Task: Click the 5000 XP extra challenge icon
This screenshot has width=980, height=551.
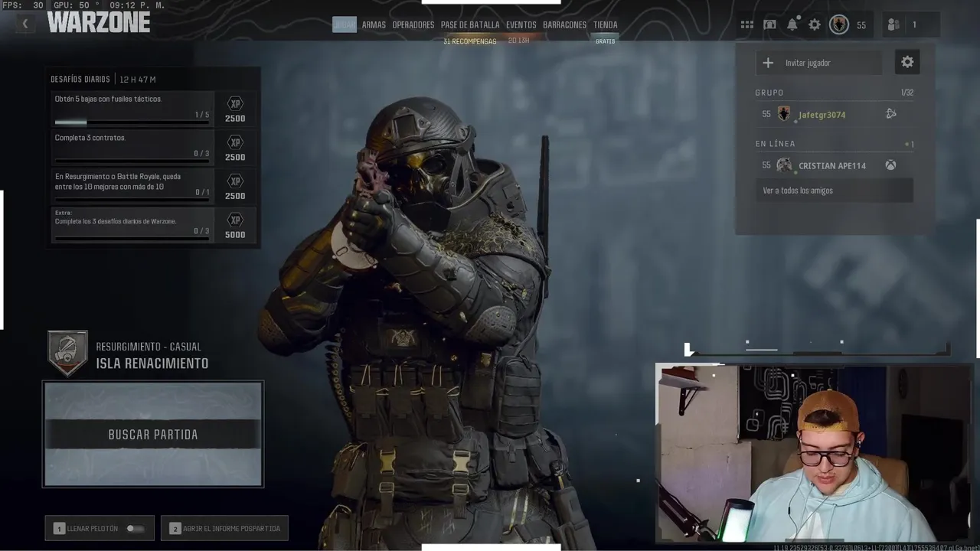Action: (x=235, y=220)
